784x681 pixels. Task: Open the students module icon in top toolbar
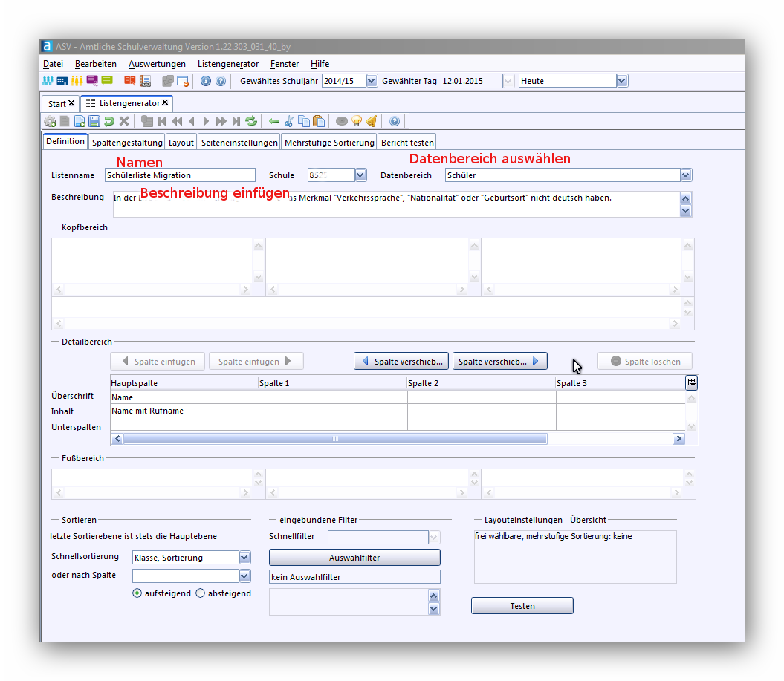coord(48,80)
